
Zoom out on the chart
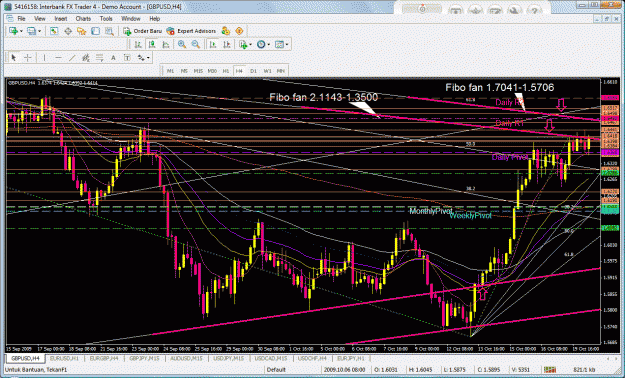pos(196,45)
